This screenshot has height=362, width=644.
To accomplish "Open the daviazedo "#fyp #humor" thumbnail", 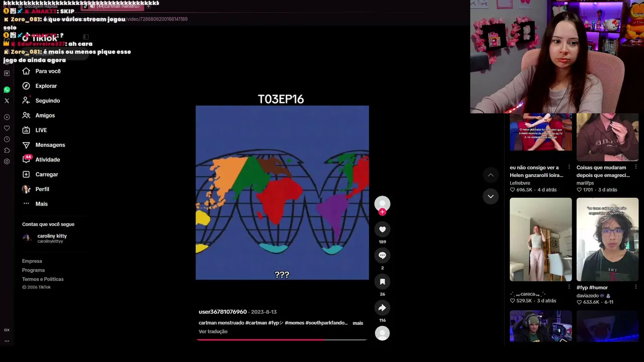I will click(607, 239).
